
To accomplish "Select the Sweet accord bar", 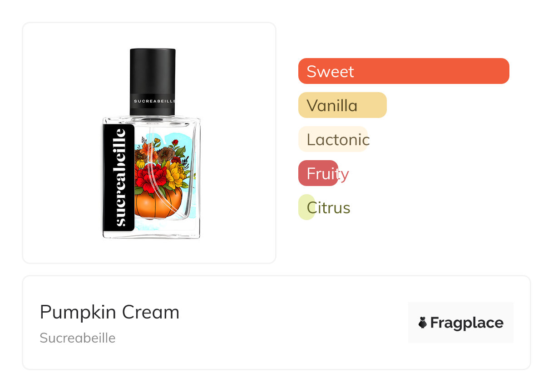I will pos(403,71).
